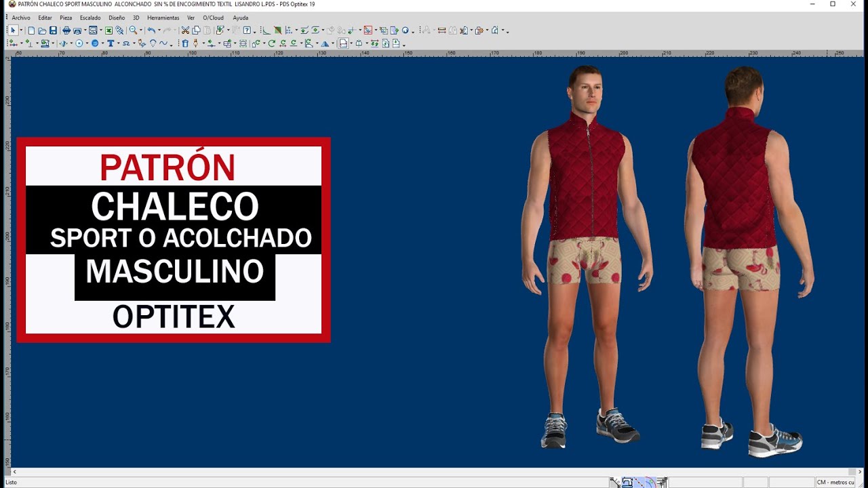Toggle the pressed seam-lines view icon
868x488 pixels.
344,43
